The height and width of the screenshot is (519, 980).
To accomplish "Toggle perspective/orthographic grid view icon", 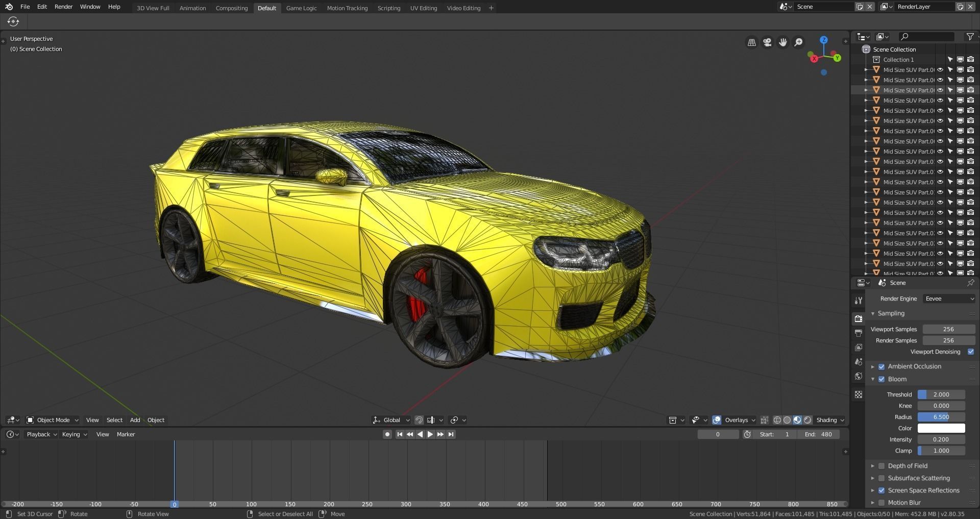I will click(x=751, y=42).
